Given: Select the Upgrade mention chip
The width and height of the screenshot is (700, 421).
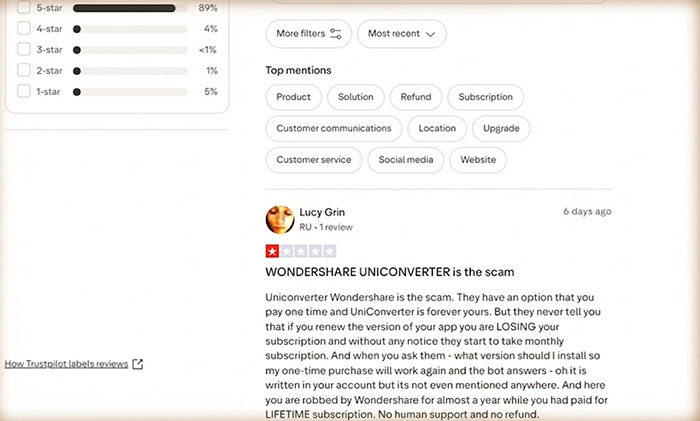Looking at the screenshot, I should point(501,129).
